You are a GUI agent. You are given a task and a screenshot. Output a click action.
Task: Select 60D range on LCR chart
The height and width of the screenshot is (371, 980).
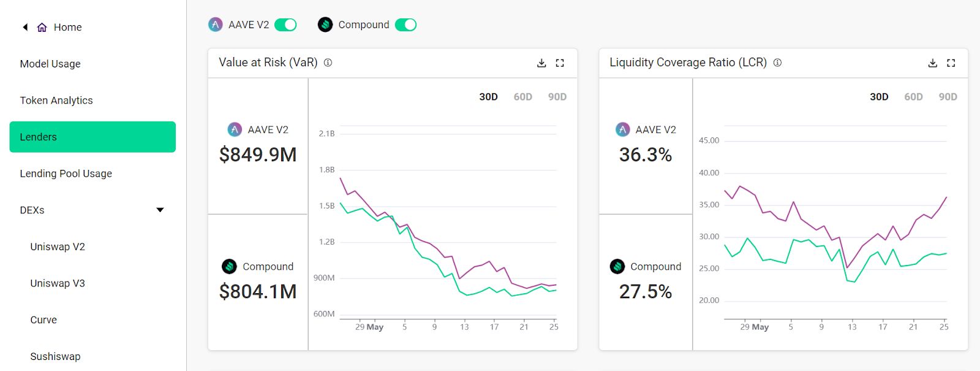tap(913, 97)
